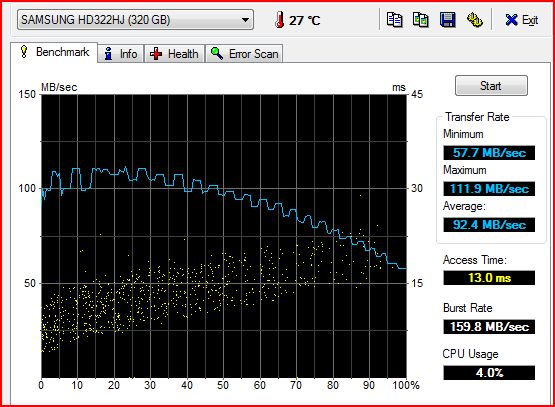Click the red cross Health icon
Image resolution: width=555 pixels, height=407 pixels.
[156, 54]
